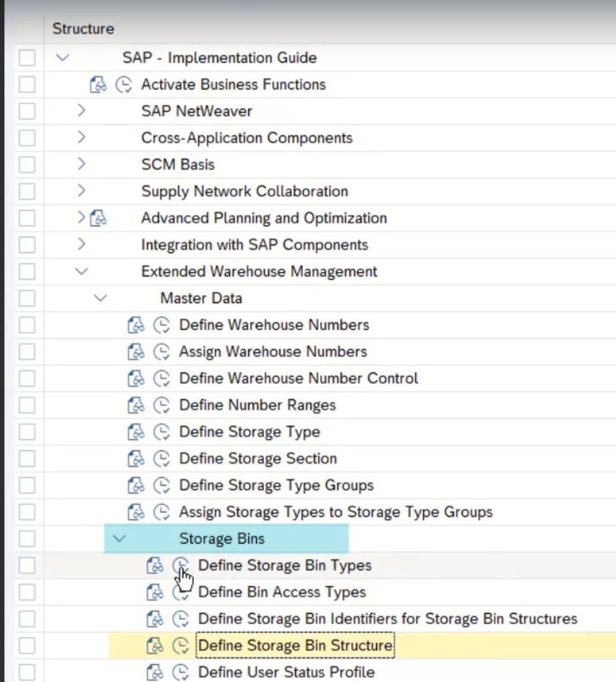Execute Define Warehouse Numbers activity clock icon
The width and height of the screenshot is (616, 682).
coord(161,325)
